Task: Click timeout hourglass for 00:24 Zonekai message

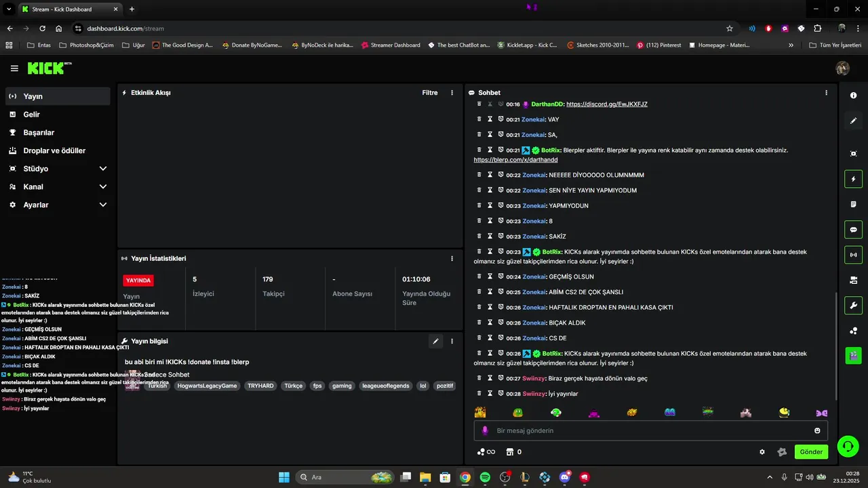Action: click(x=490, y=277)
